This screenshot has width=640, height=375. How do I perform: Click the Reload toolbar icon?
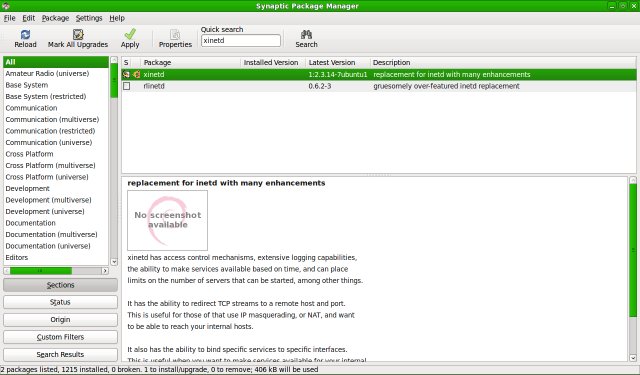tap(25, 35)
